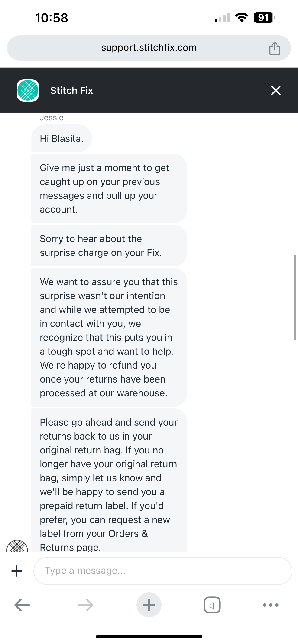Open a new tab with the plus button

[149, 605]
